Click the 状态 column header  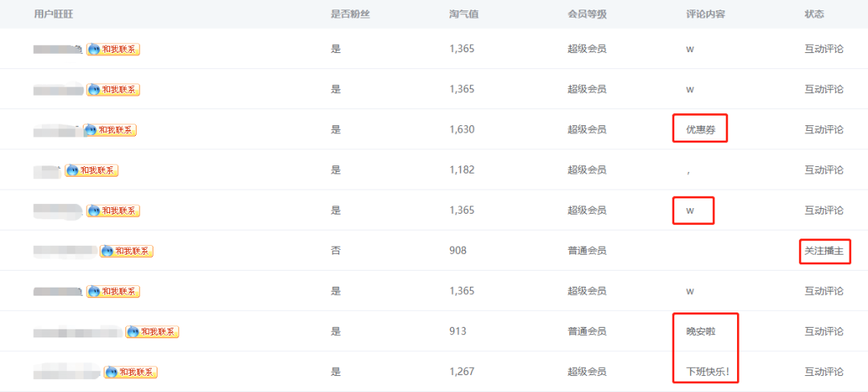point(813,14)
